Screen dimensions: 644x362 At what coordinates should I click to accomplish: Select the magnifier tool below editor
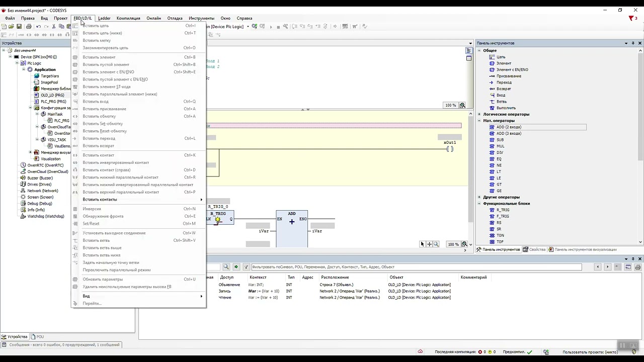pyautogui.click(x=436, y=244)
